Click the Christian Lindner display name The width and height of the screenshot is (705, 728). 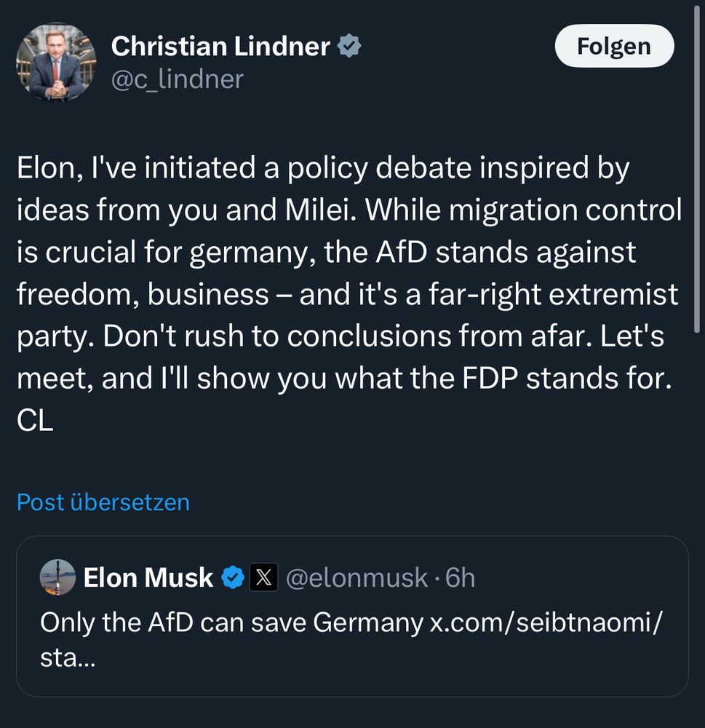coord(220,47)
